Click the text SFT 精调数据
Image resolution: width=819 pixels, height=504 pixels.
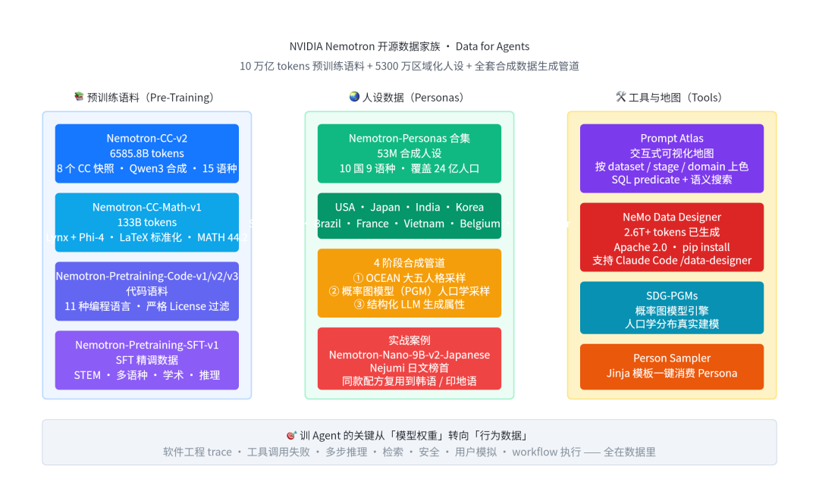(147, 360)
